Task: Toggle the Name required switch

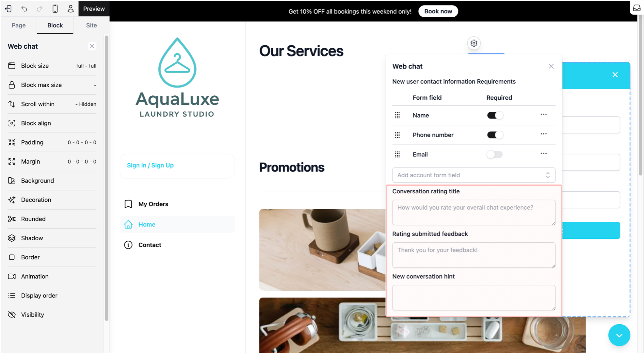Action: (x=495, y=115)
